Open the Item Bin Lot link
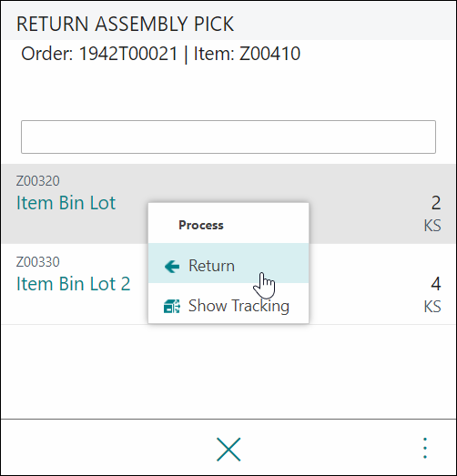Image resolution: width=457 pixels, height=476 pixels. [66, 203]
